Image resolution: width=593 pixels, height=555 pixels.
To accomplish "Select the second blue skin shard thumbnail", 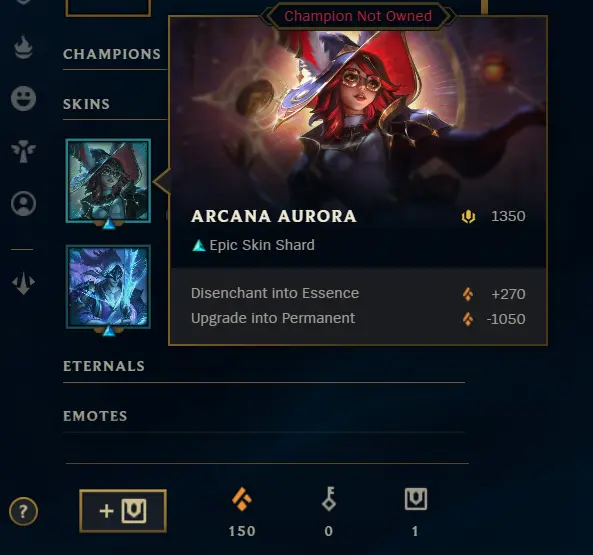I will 108,287.
